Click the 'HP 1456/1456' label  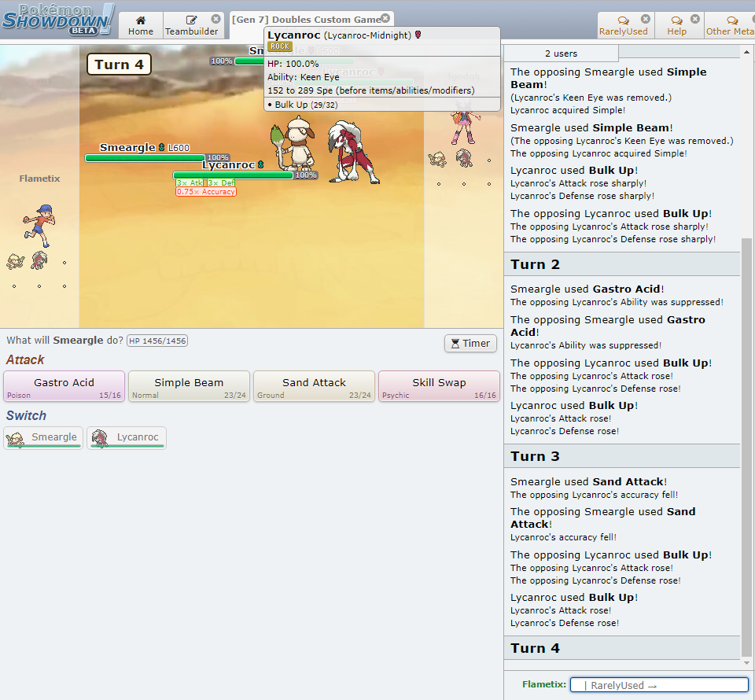(x=157, y=341)
